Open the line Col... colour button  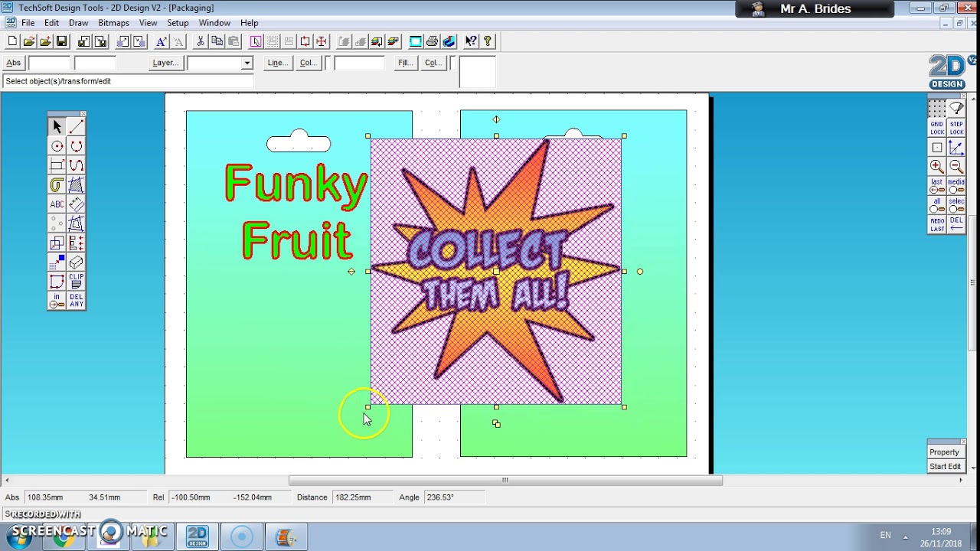pyautogui.click(x=309, y=63)
